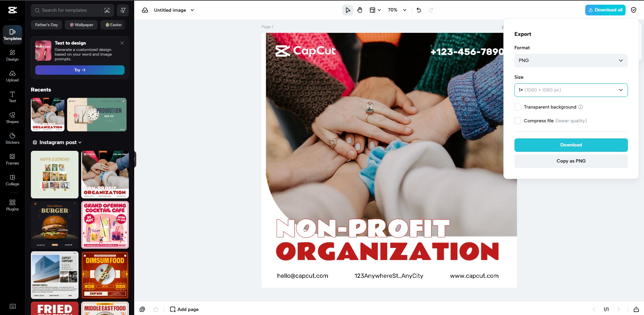Switch to the Upload tab
644x315 pixels.
pyautogui.click(x=12, y=76)
